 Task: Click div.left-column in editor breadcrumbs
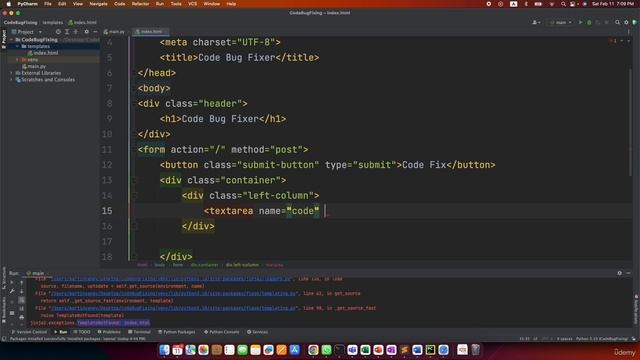point(242,265)
